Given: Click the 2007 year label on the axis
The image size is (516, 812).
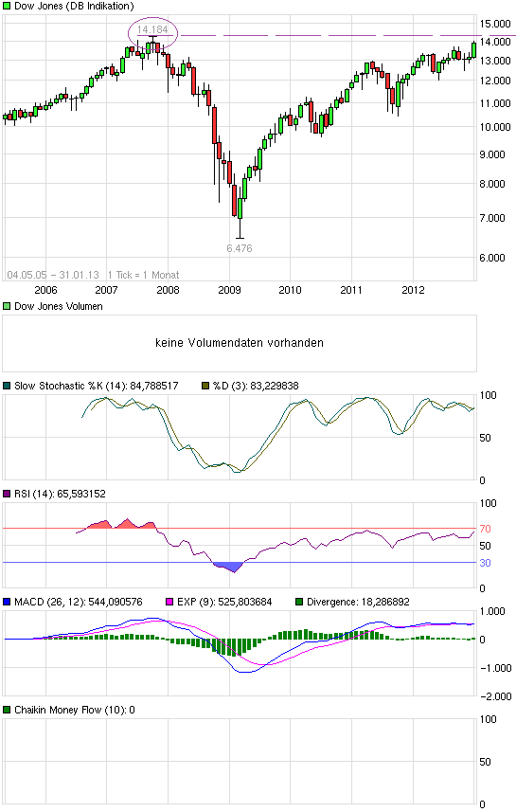Looking at the screenshot, I should point(107,290).
